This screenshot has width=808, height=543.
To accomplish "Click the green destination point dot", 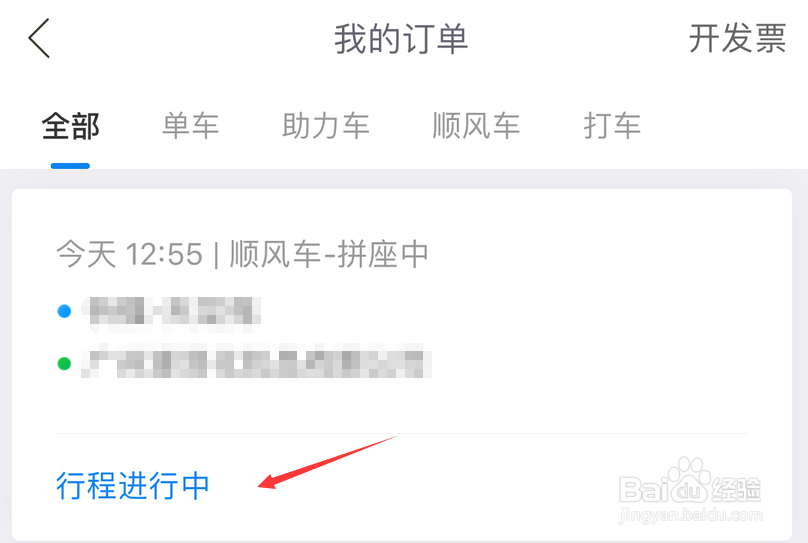I will tap(64, 364).
